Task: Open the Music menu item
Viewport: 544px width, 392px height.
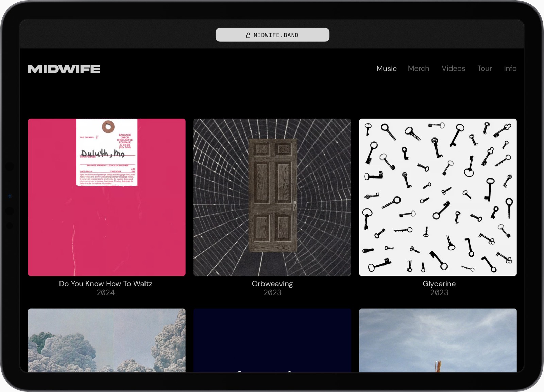Action: (387, 68)
